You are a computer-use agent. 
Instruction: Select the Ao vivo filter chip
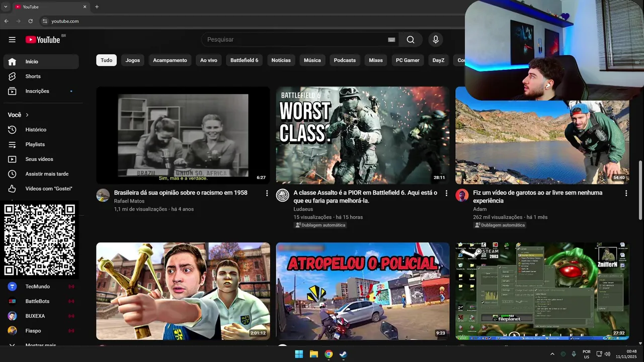209,60
